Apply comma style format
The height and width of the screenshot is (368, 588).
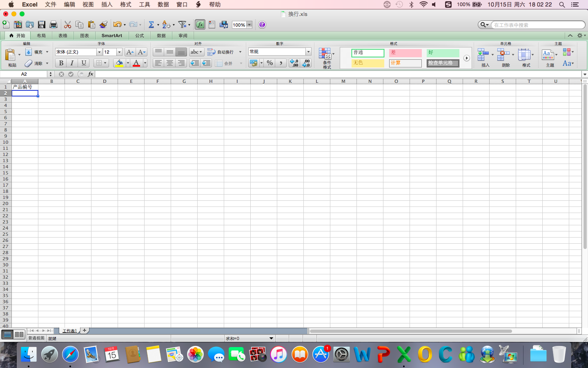click(281, 63)
